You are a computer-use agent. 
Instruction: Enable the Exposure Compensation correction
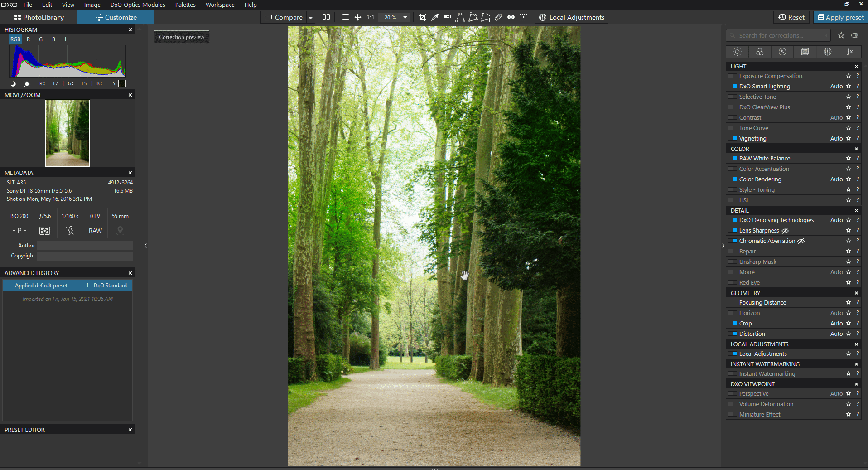733,76
